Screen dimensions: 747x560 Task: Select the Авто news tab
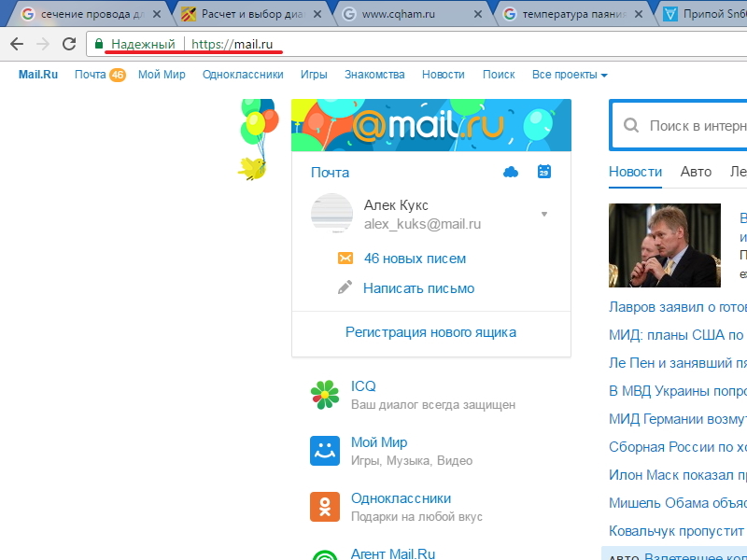tap(696, 172)
